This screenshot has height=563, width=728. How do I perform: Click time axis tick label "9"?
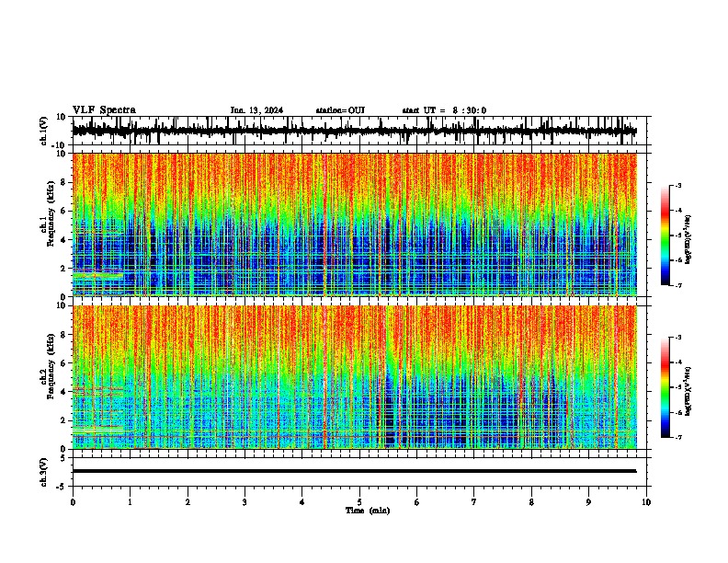pos(588,502)
